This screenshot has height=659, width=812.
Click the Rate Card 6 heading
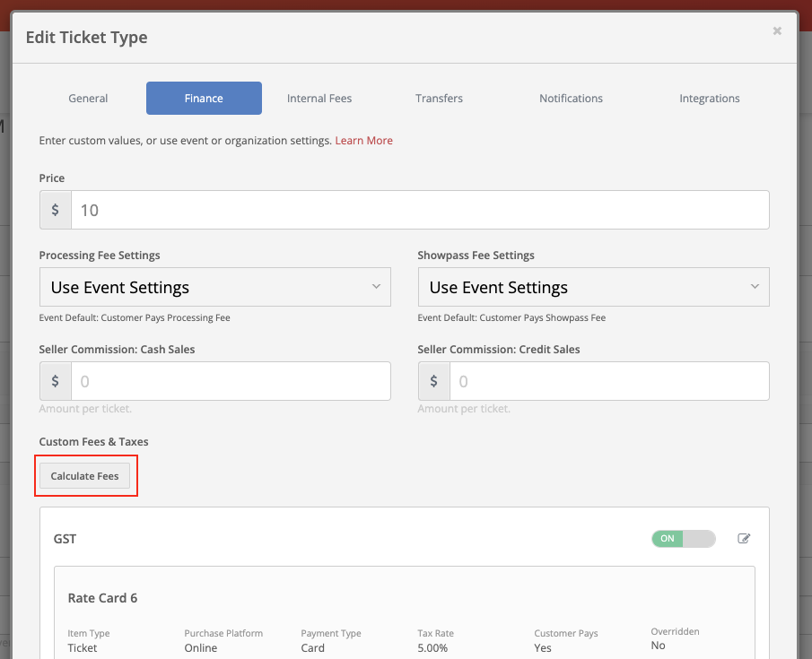tap(102, 598)
